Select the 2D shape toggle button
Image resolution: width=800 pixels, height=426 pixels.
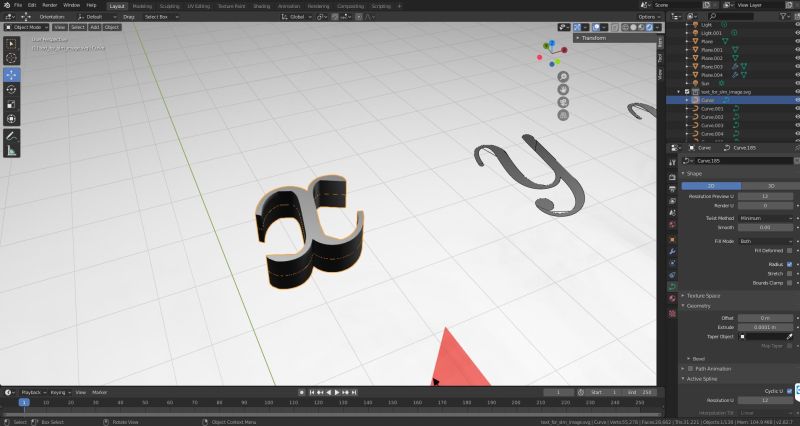[711, 186]
